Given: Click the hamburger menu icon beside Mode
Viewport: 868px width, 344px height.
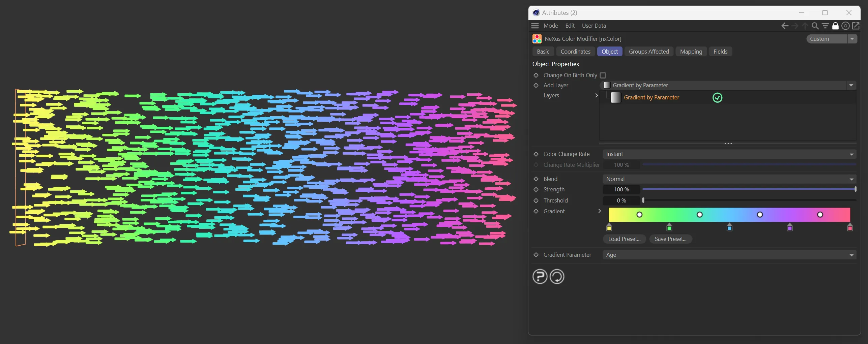Looking at the screenshot, I should (x=535, y=26).
